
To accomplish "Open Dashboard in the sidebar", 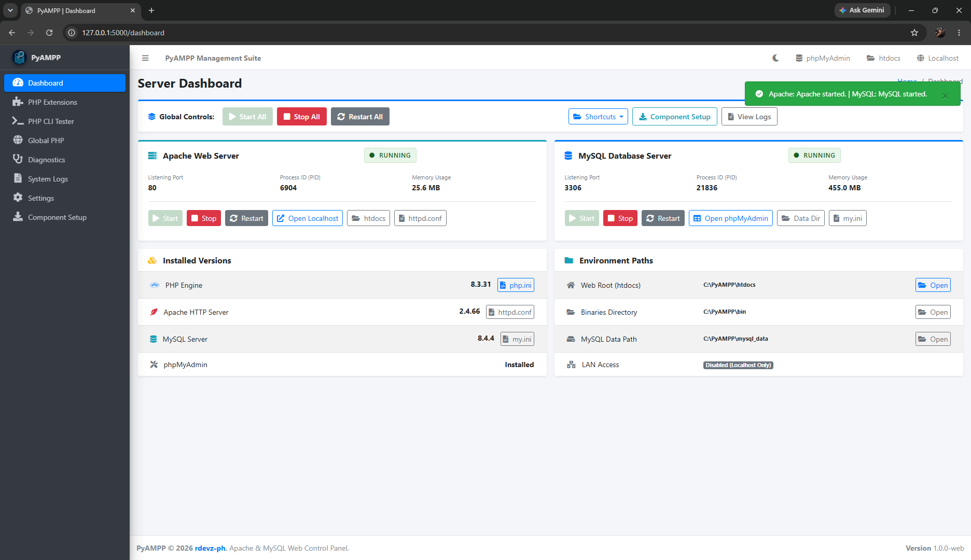I will coord(65,83).
